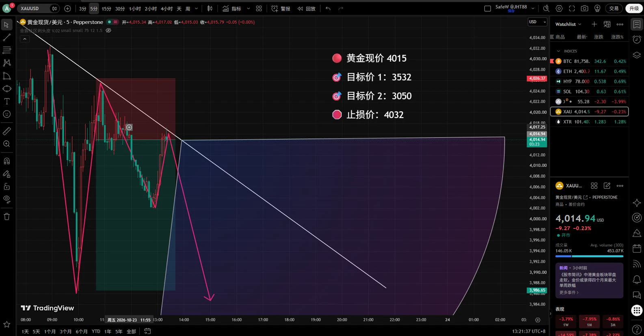Image resolution: width=644 pixels, height=336 pixels.
Task: Open the indicator templates grid icon
Action: coord(259,9)
